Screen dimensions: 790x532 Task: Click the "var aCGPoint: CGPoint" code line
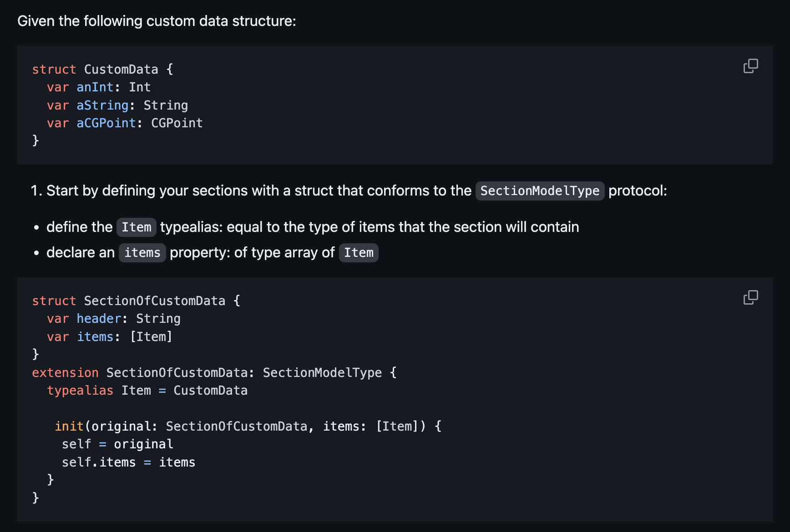[125, 123]
